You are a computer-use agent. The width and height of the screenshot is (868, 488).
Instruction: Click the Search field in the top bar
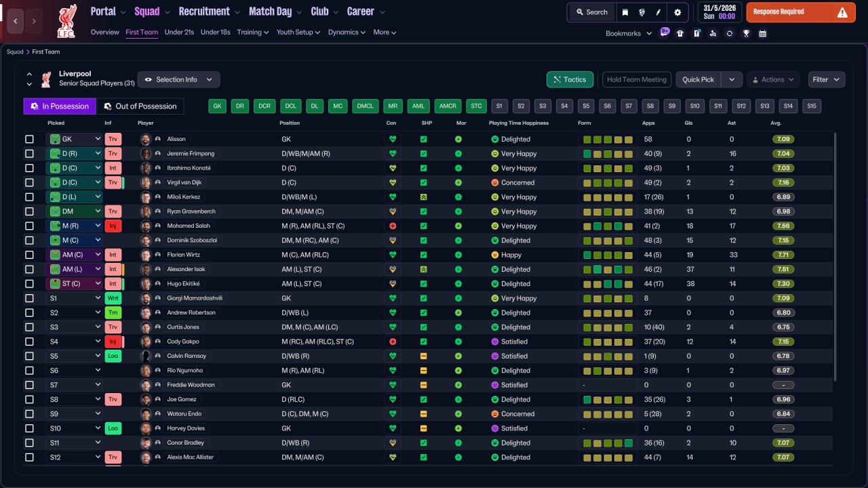(x=592, y=12)
